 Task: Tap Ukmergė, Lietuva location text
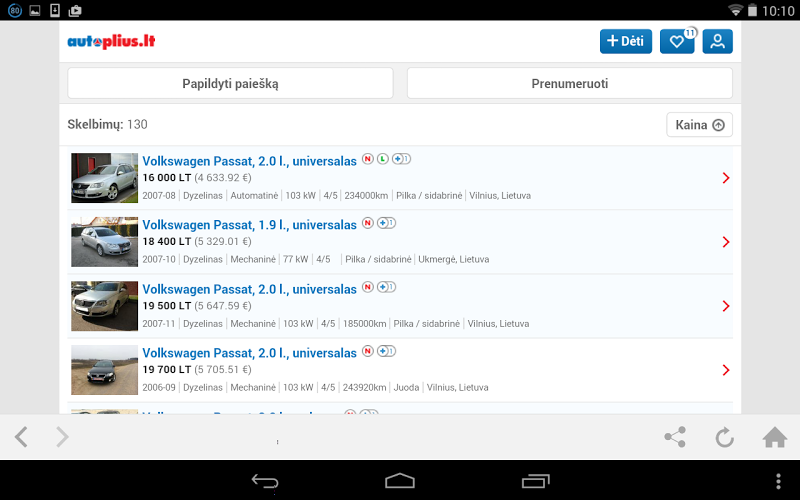coord(454,260)
